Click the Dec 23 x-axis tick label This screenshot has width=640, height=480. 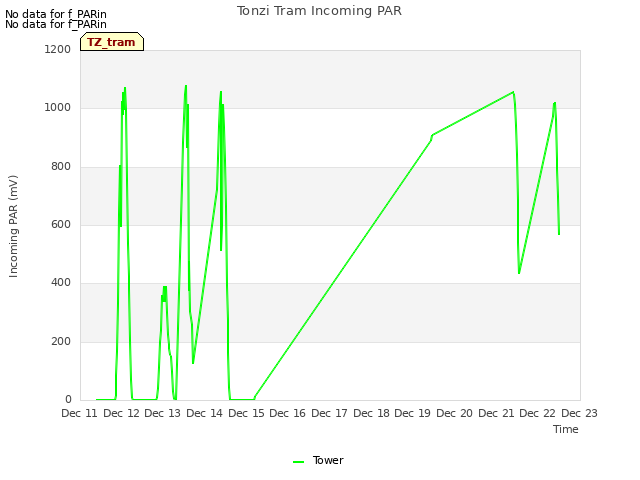coord(579,413)
